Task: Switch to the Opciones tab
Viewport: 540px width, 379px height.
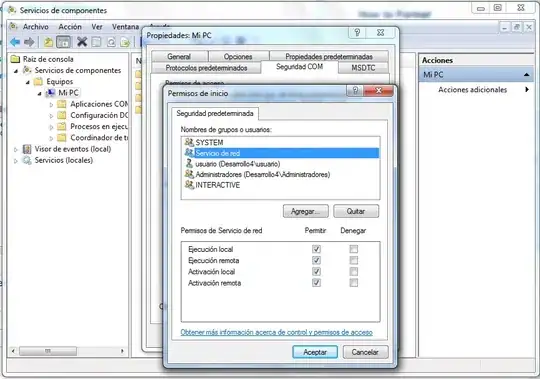Action: [238, 56]
